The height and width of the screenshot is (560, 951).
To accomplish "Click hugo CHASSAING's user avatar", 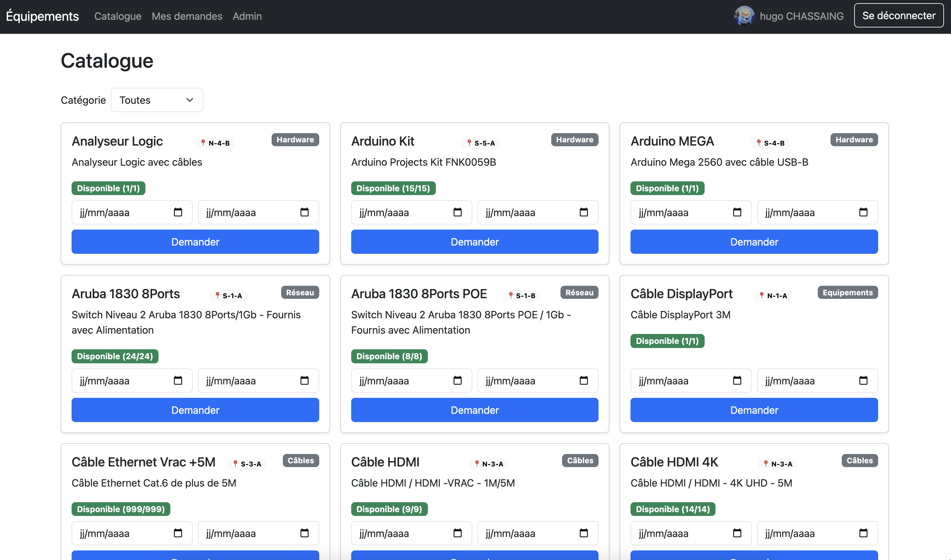I will point(744,16).
